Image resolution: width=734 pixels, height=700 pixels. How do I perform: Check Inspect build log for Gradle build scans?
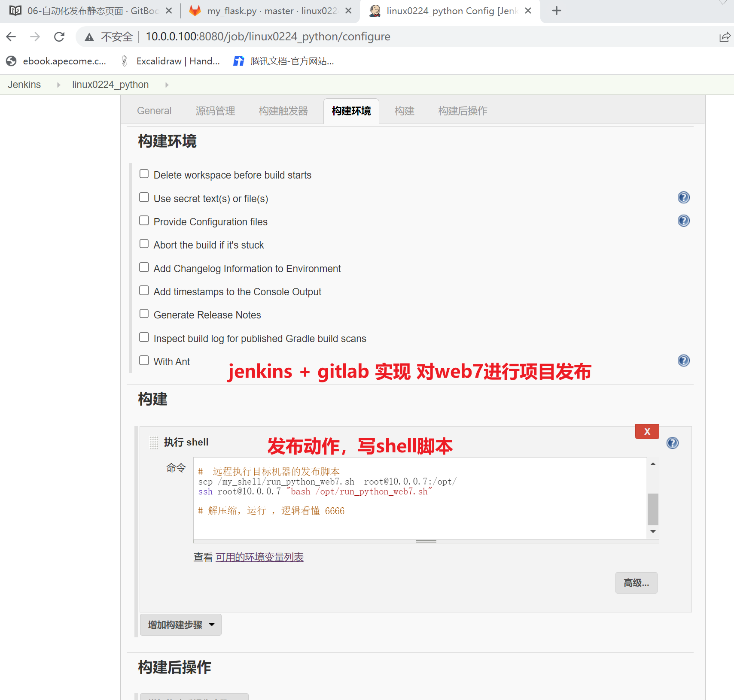pyautogui.click(x=144, y=337)
